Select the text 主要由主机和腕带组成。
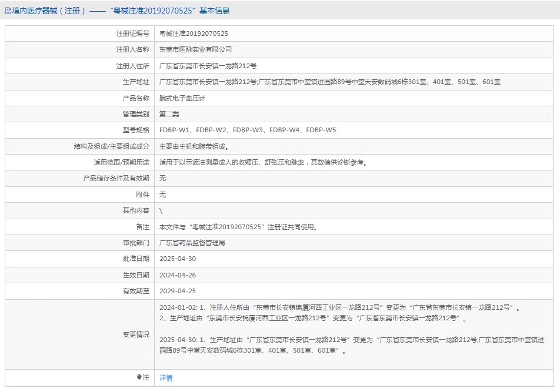 [194, 146]
